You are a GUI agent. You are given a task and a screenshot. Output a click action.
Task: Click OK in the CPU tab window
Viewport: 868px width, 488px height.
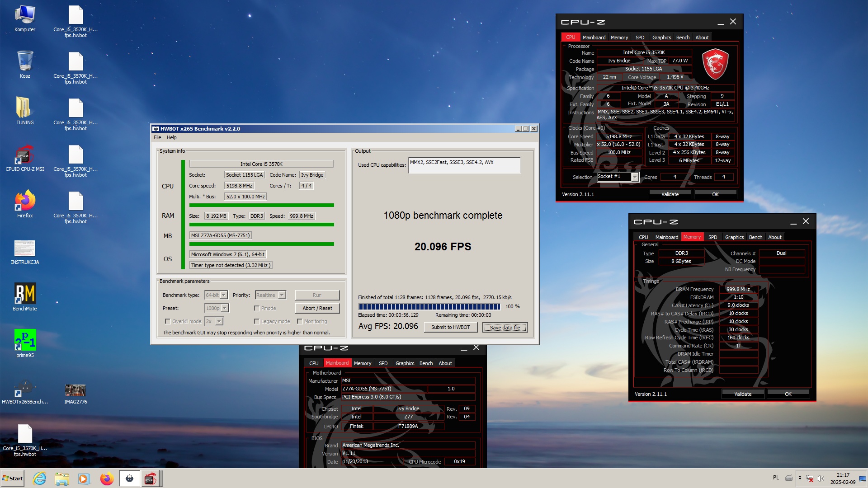(x=715, y=194)
